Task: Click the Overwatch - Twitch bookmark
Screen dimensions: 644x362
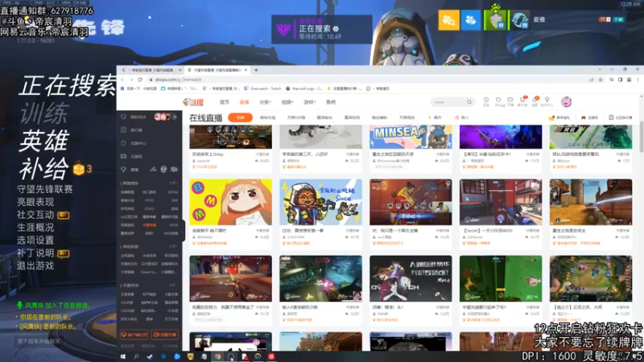Action: click(263, 88)
